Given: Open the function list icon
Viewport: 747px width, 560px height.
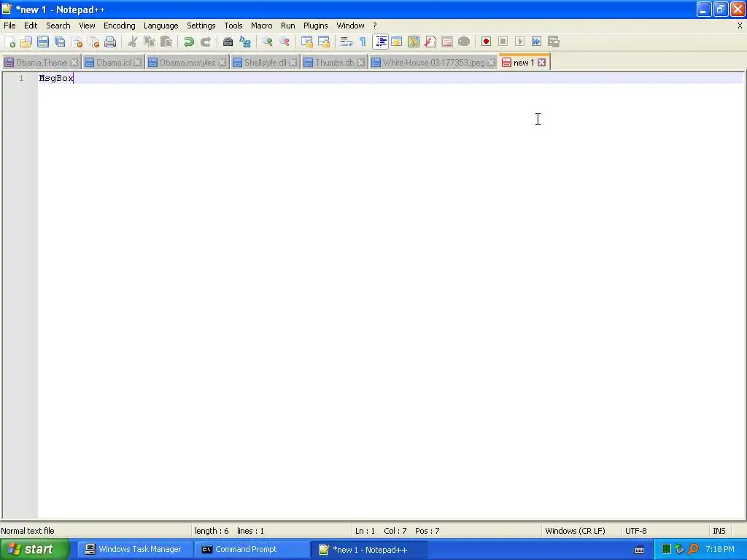Looking at the screenshot, I should point(430,42).
